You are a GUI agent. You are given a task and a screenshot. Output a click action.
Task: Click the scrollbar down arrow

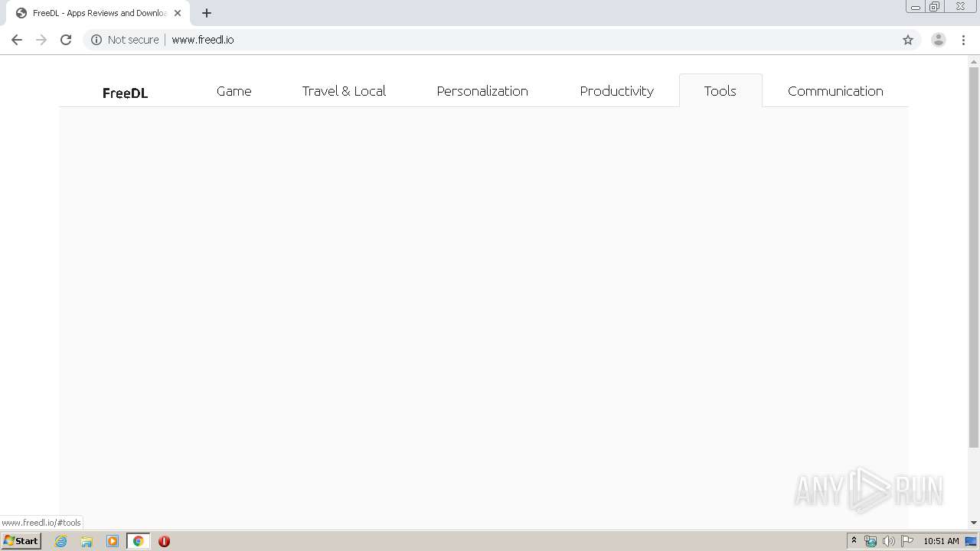[974, 523]
